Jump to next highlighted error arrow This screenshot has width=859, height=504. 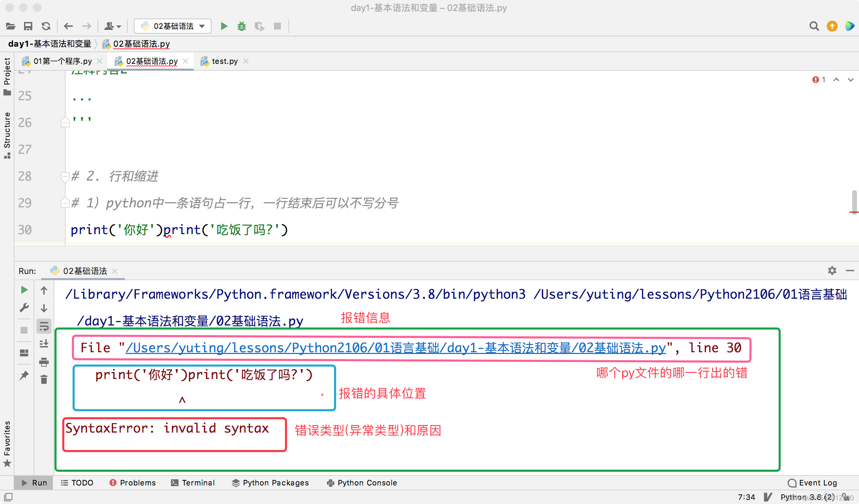(850, 80)
